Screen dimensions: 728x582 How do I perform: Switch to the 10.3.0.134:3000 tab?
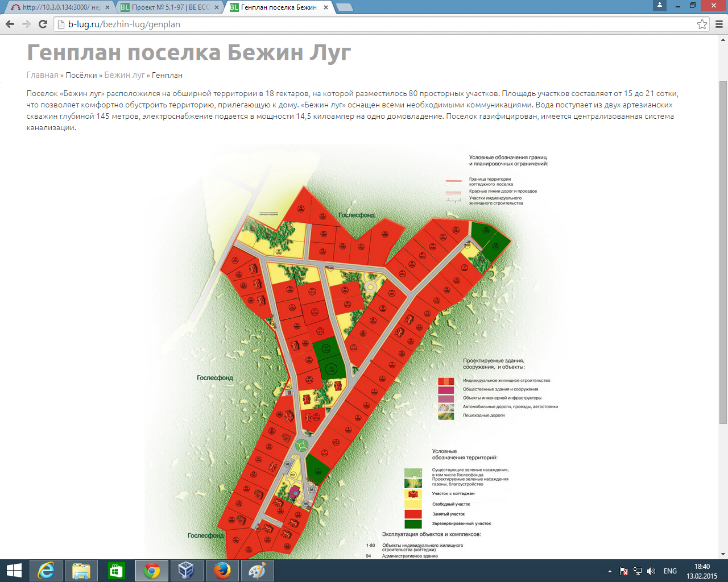[x=57, y=7]
